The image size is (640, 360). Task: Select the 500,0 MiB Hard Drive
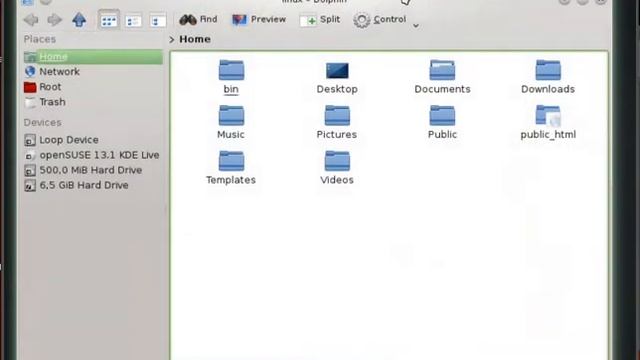pyautogui.click(x=93, y=170)
